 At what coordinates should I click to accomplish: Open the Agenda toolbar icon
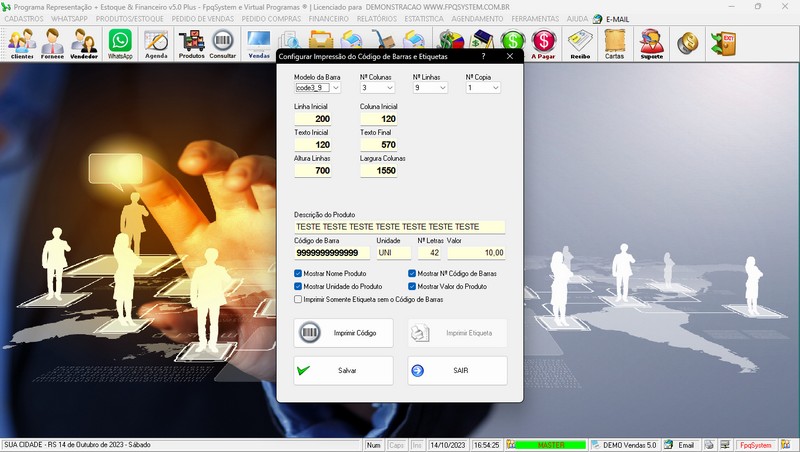[156, 43]
